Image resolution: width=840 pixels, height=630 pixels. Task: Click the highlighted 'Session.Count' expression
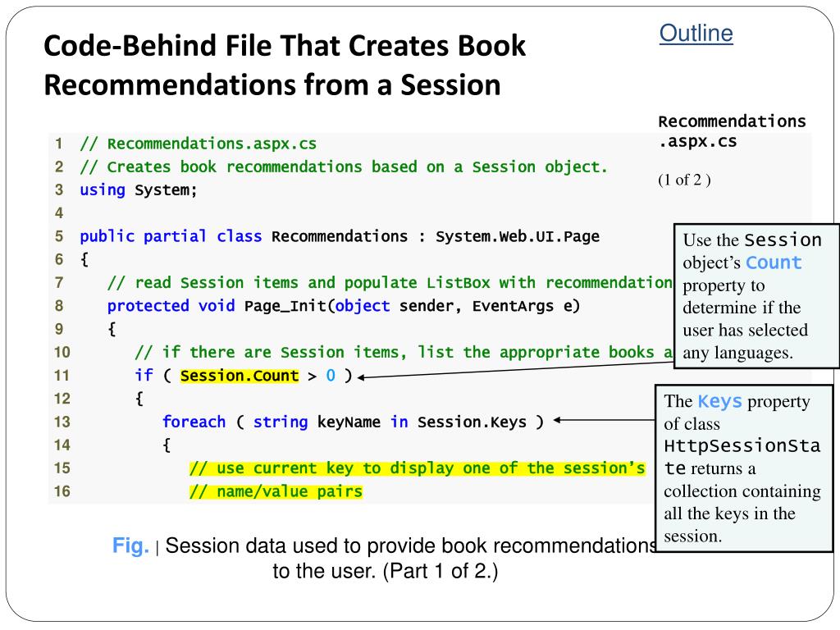tap(240, 376)
